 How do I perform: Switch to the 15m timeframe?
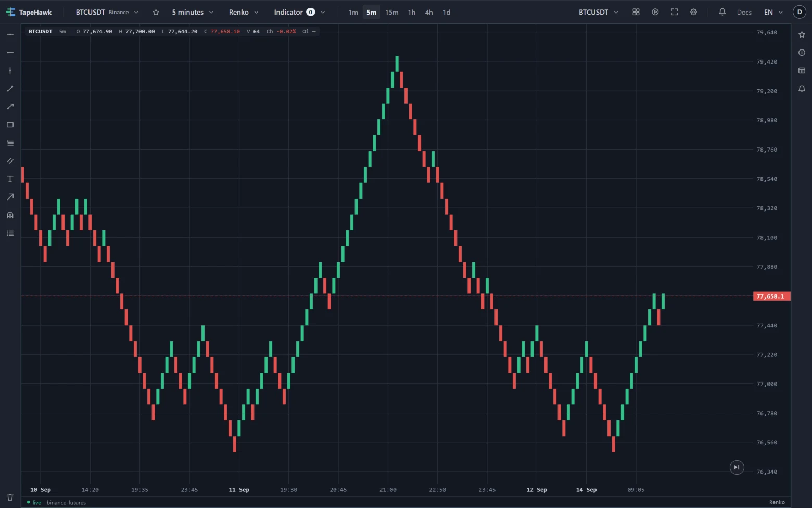click(391, 12)
